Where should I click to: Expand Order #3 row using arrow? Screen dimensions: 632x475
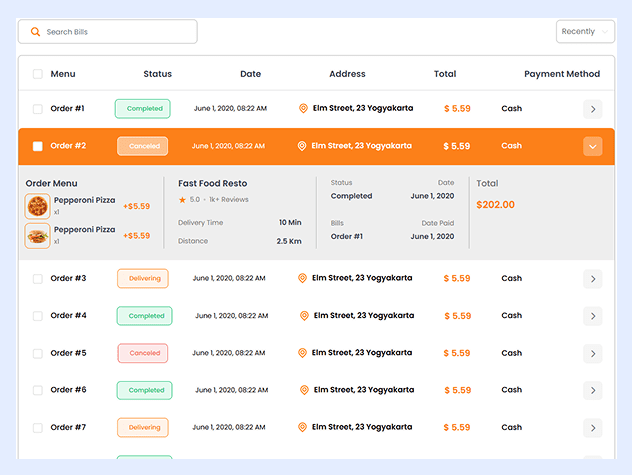click(x=593, y=279)
